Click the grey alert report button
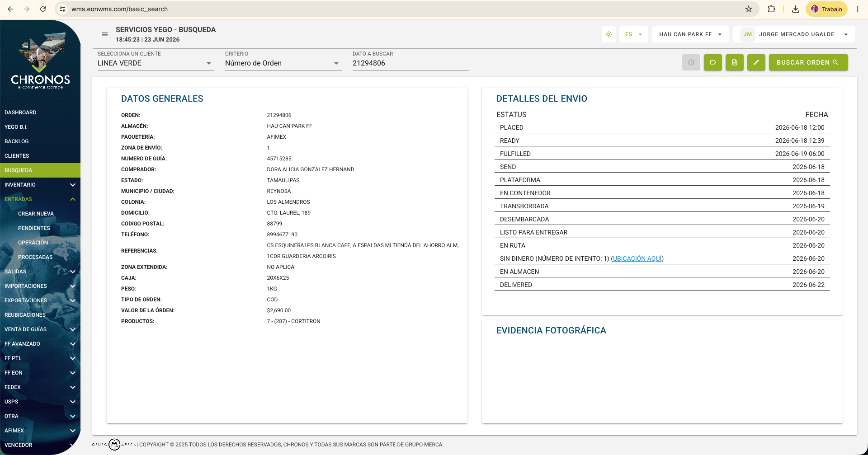Screen dimensions: 868x455 point(691,62)
